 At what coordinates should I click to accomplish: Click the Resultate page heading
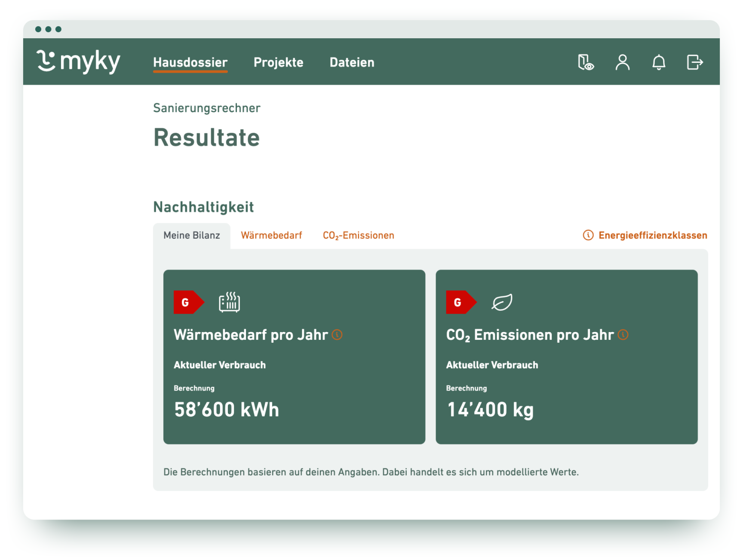point(206,137)
